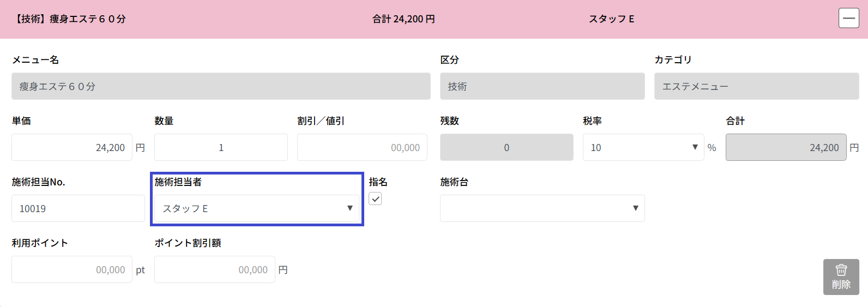Image resolution: width=868 pixels, height=307 pixels.
Task: Click the 削除 trash button
Action: (841, 277)
